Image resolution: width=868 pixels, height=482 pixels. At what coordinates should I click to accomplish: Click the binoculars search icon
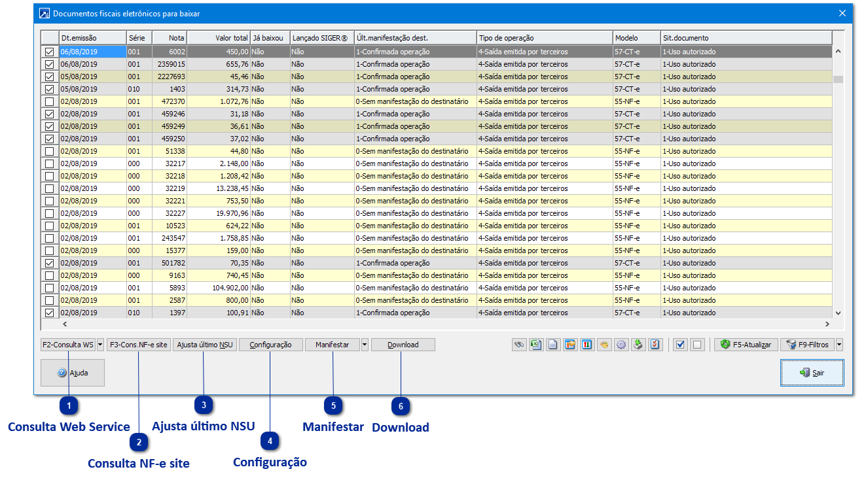coord(519,345)
